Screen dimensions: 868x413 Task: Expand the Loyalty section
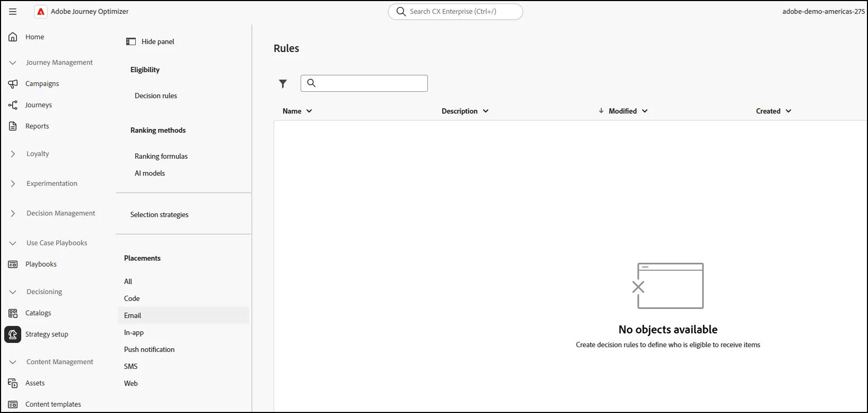[x=13, y=153]
